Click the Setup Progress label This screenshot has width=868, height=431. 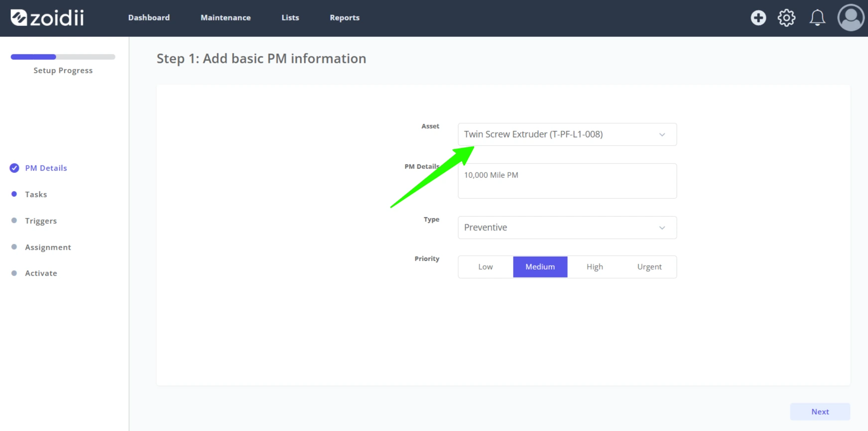coord(63,71)
